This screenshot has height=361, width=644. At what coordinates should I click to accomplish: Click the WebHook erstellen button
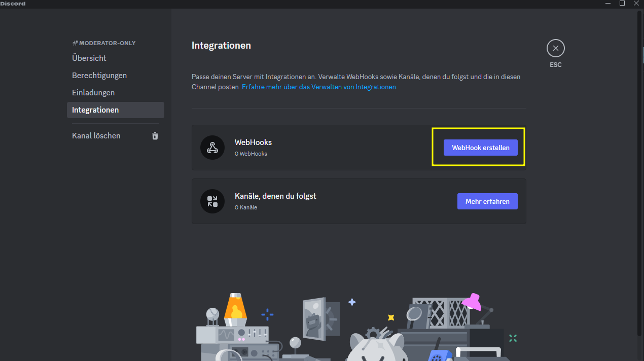pos(480,148)
